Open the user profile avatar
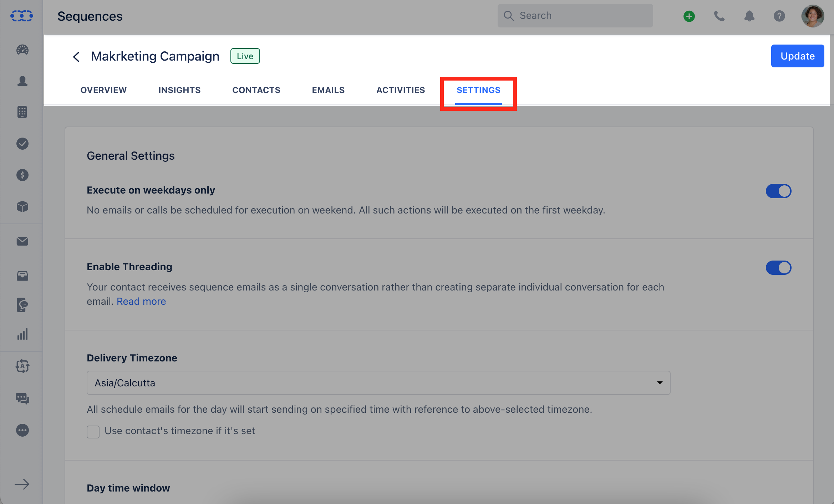This screenshot has height=504, width=834. (x=813, y=16)
